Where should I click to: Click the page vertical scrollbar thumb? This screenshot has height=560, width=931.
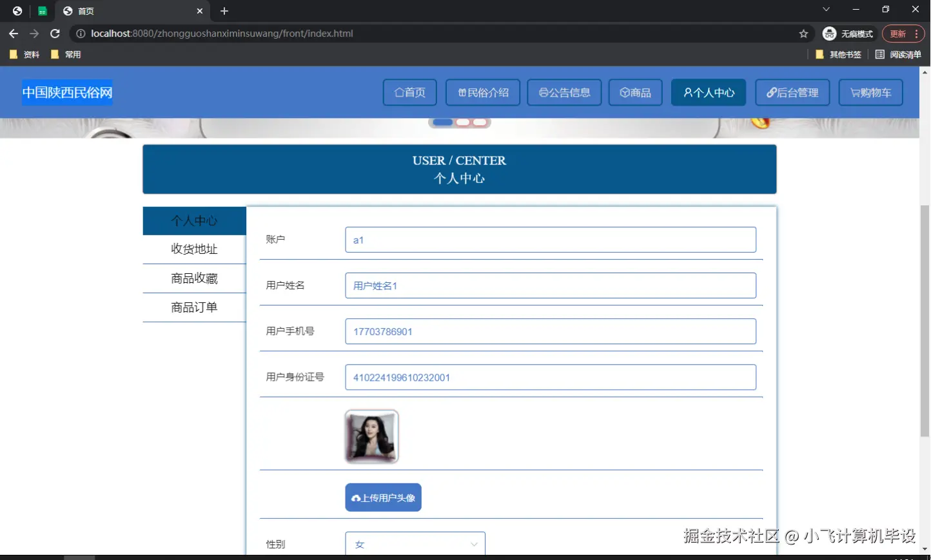click(x=925, y=320)
